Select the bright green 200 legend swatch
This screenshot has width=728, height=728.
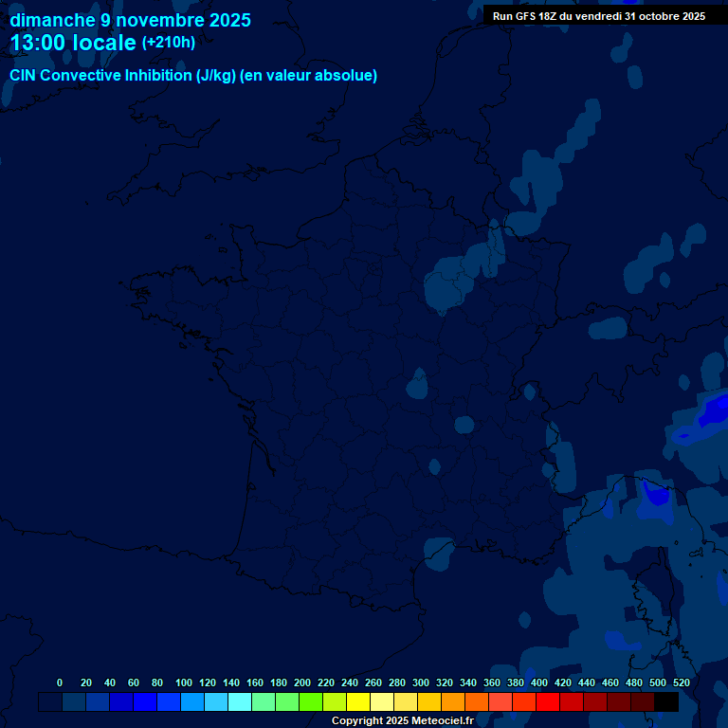[x=310, y=702]
